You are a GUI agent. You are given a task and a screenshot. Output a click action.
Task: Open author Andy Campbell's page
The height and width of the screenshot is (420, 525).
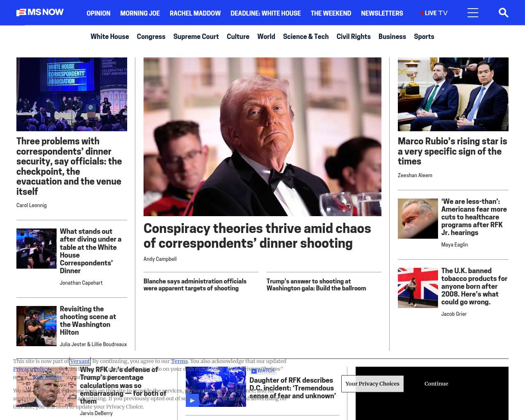tap(160, 259)
